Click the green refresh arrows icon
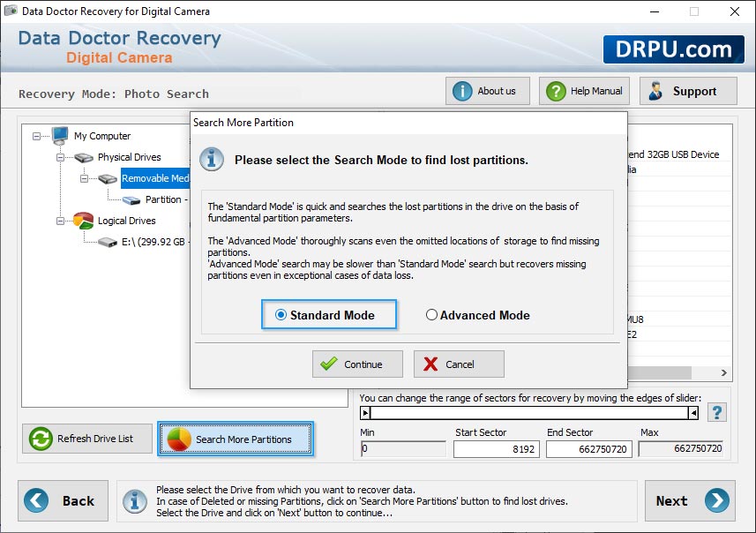 pos(41,439)
